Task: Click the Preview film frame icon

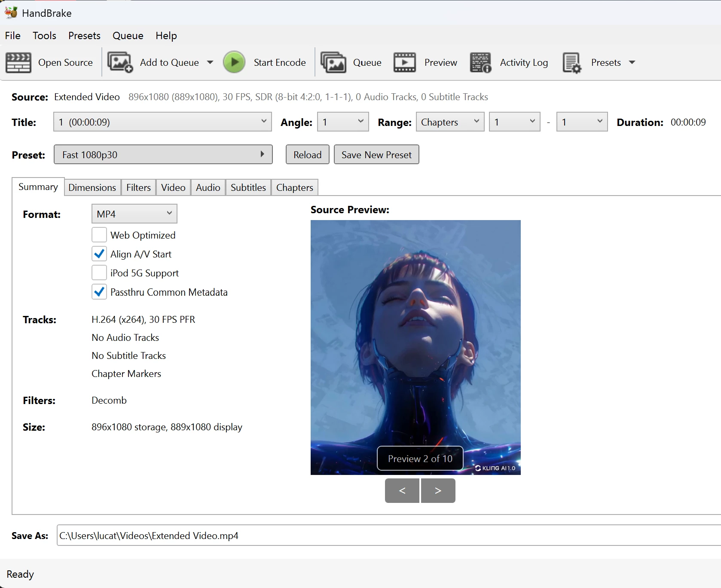Action: (405, 63)
